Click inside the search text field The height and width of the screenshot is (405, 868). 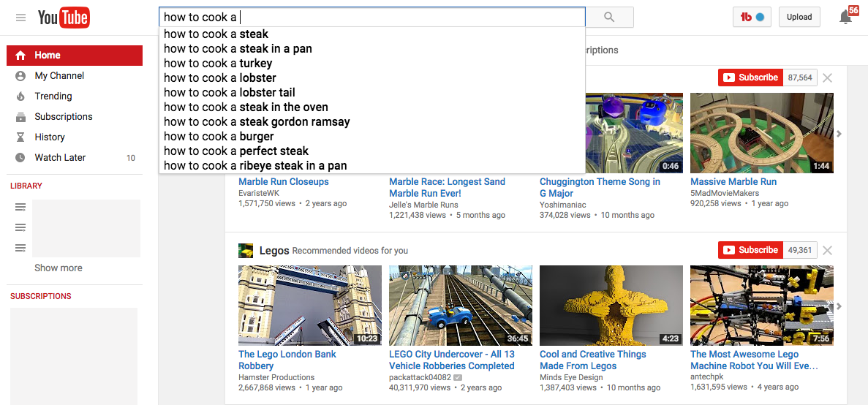tap(372, 17)
